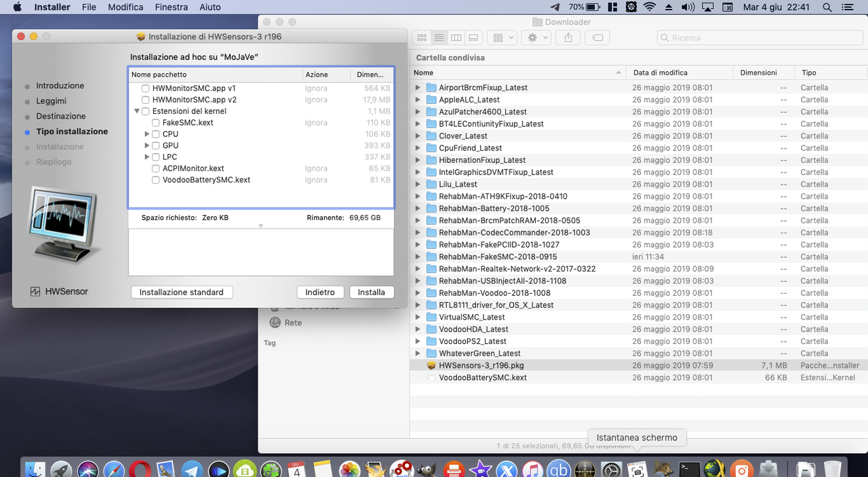Launch Safari from the Dock
868x477 pixels.
click(115, 470)
